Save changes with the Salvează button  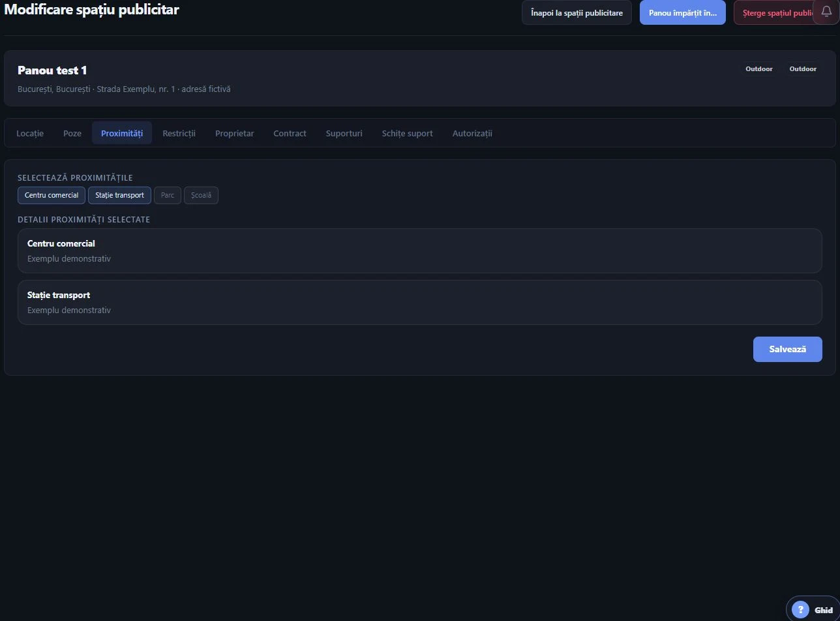(788, 349)
